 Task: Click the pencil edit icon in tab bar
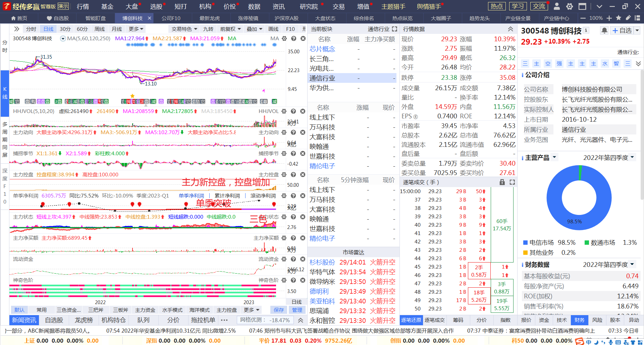pos(628,18)
